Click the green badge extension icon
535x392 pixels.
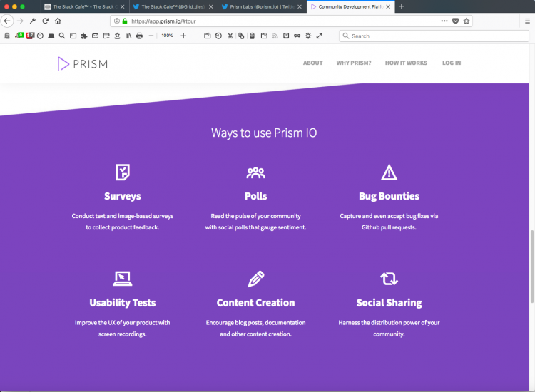tap(19, 36)
